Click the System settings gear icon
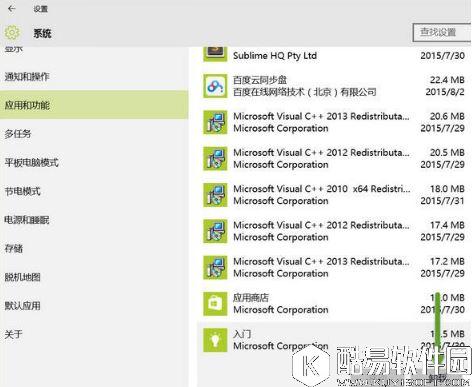472x387 pixels. pos(12,33)
